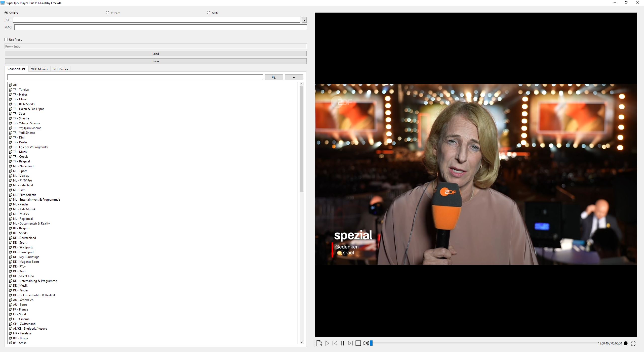Open a media file with the file icon
Image resolution: width=644 pixels, height=352 pixels.
[x=319, y=343]
